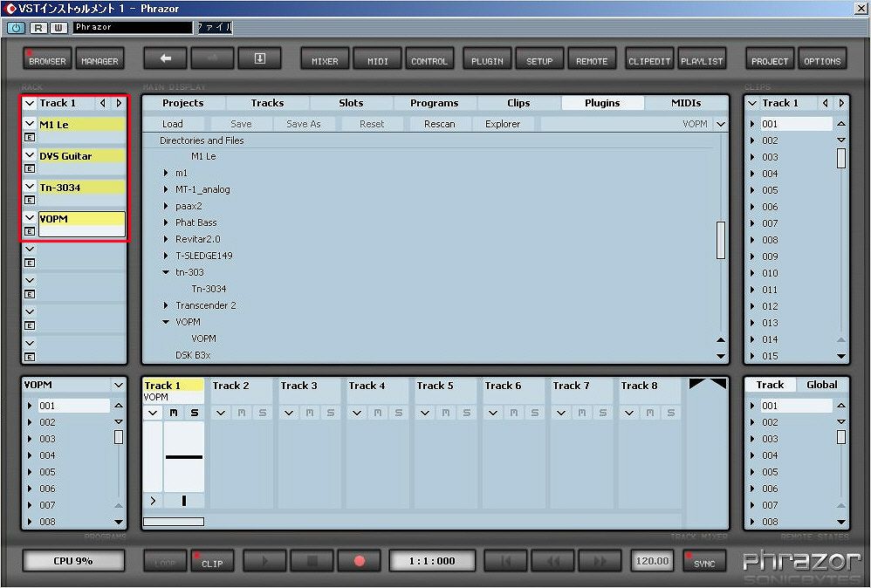This screenshot has height=588, width=871.
Task: Click the record button in transport
Action: point(360,561)
